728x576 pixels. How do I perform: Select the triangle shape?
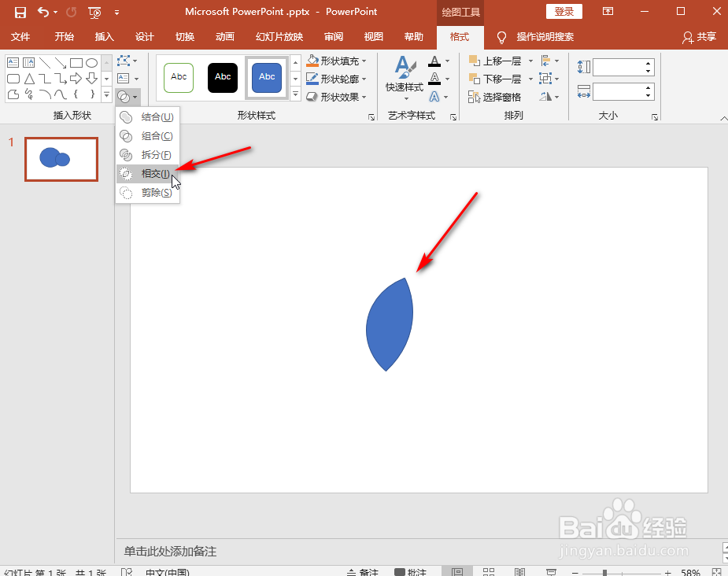click(x=29, y=78)
